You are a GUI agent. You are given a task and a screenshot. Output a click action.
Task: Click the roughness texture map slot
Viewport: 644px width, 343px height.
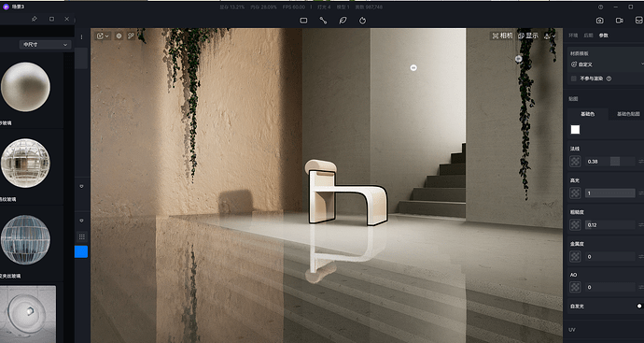(575, 225)
